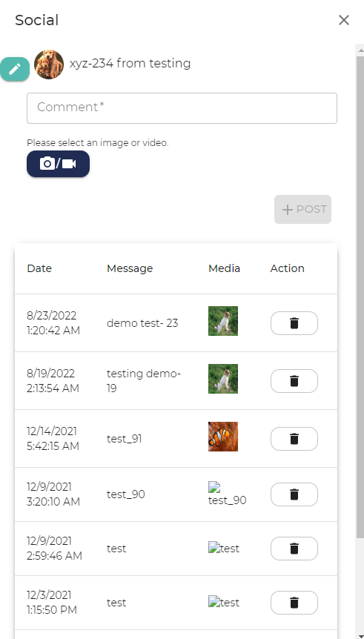Delete the test_90 post
The image size is (364, 639).
pos(294,494)
